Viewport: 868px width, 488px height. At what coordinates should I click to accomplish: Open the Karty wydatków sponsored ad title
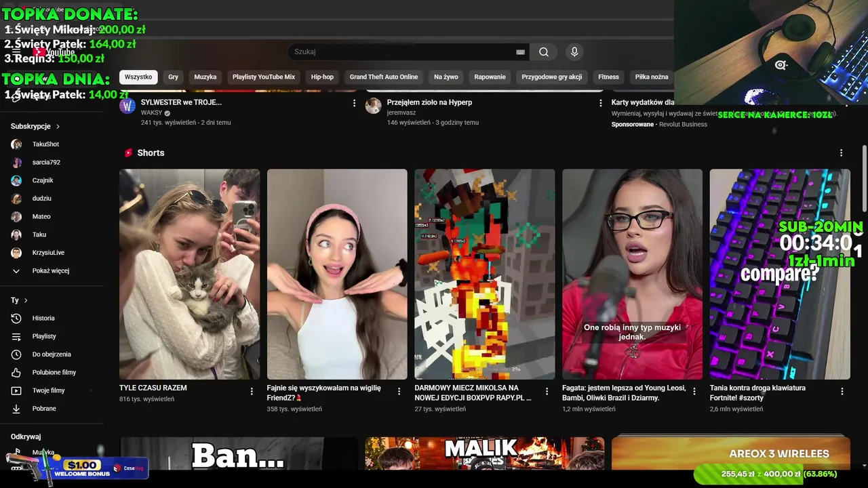coord(643,102)
